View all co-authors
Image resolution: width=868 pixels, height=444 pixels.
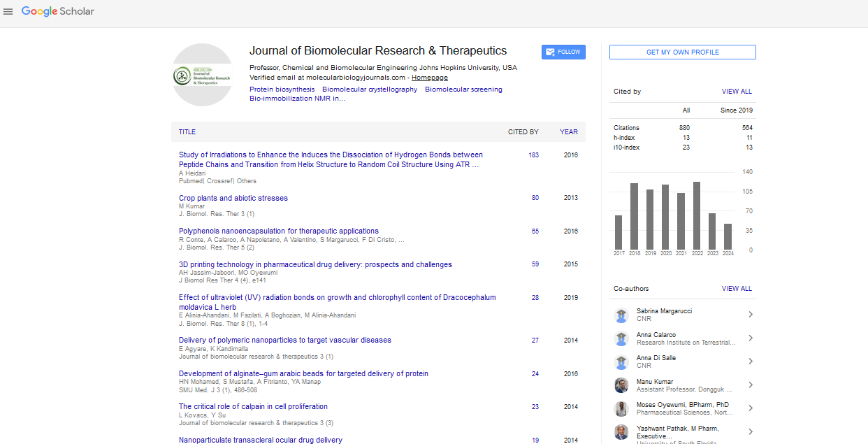(x=737, y=289)
